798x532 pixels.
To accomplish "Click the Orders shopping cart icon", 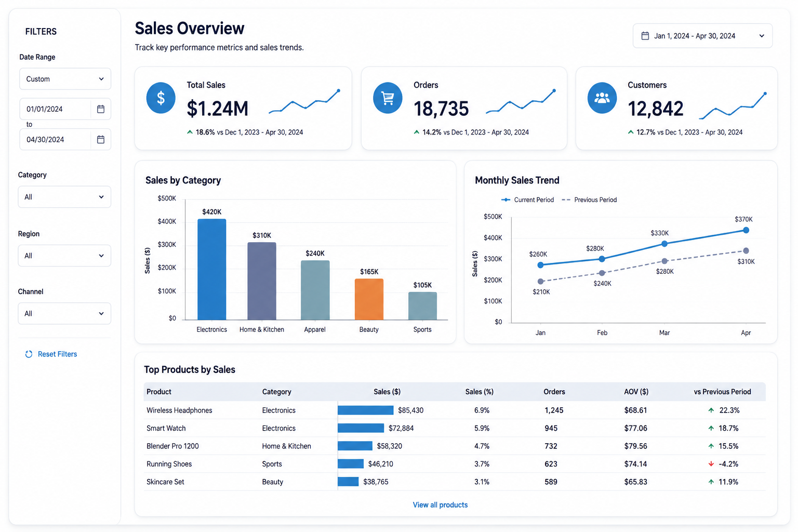I will pos(388,98).
